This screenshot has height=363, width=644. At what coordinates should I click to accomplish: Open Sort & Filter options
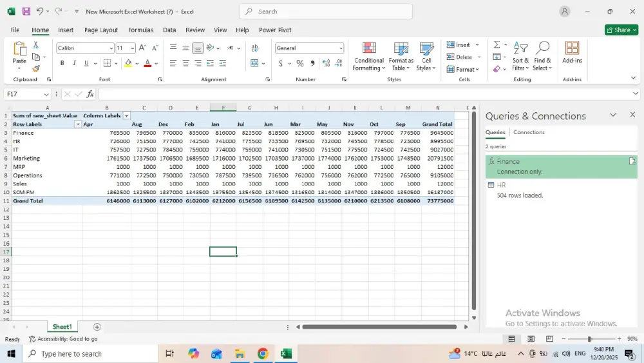(x=521, y=56)
